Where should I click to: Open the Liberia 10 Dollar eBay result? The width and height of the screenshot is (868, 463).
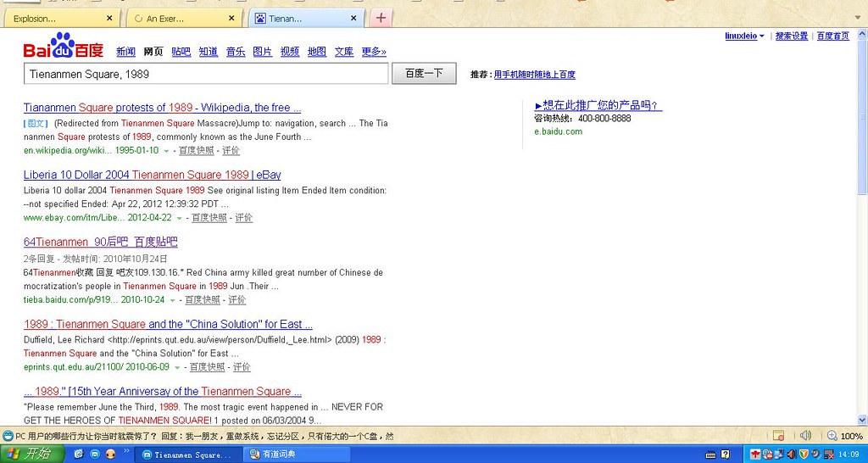coord(153,175)
